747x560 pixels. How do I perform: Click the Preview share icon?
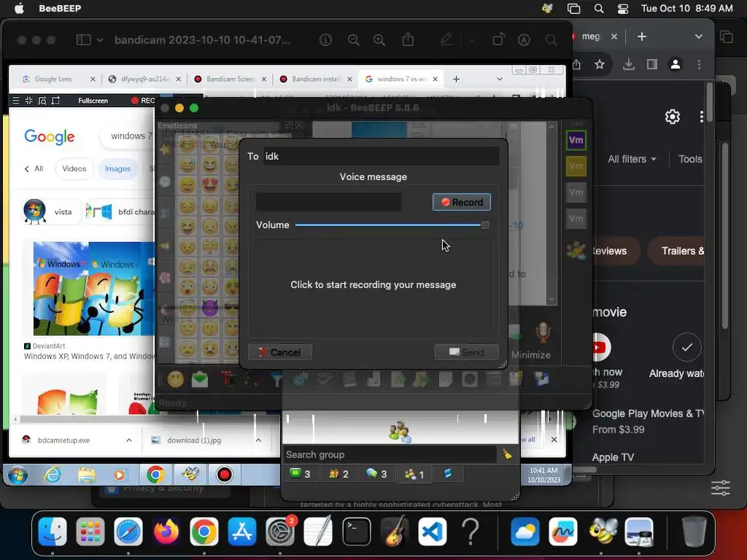(x=408, y=39)
